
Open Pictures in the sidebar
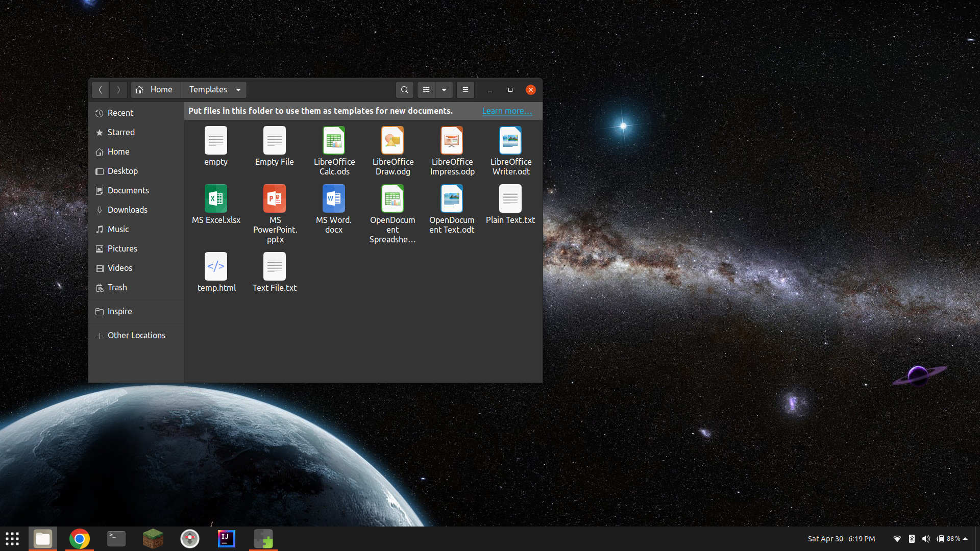[136, 248]
